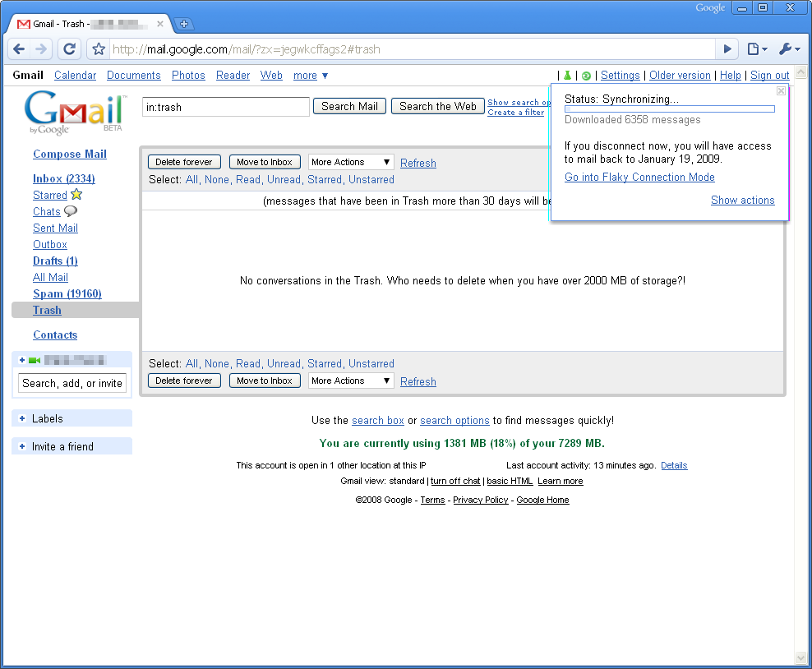This screenshot has height=669, width=812.
Task: Open Contacts
Action: coord(55,335)
